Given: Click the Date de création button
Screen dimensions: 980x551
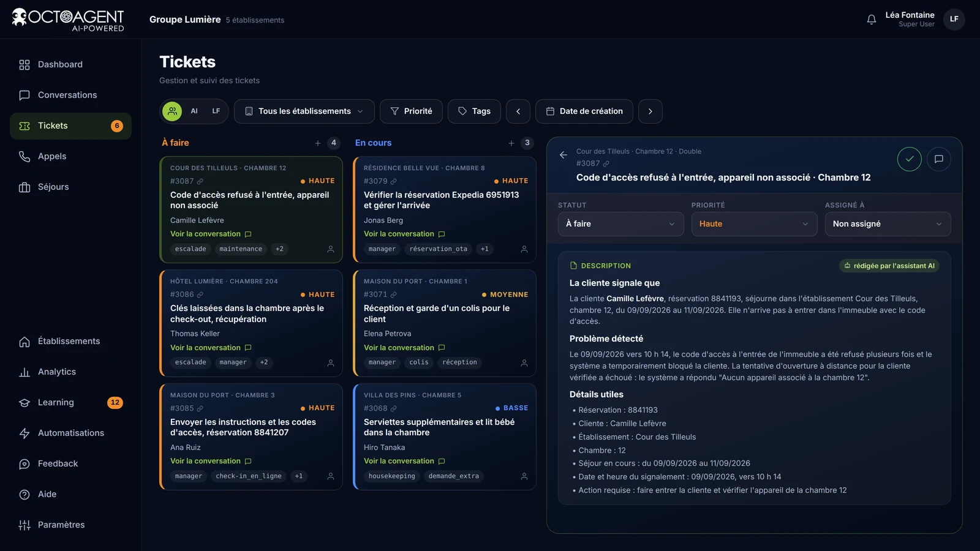Looking at the screenshot, I should pyautogui.click(x=584, y=111).
